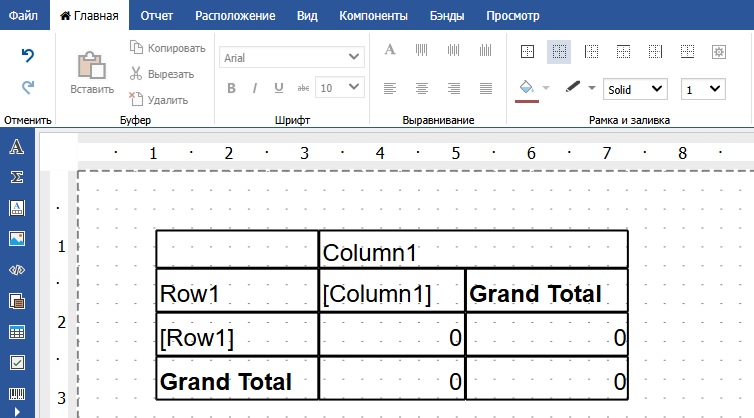Switch to the Компоненты tab
Image resolution: width=754 pixels, height=418 pixels.
(x=373, y=16)
